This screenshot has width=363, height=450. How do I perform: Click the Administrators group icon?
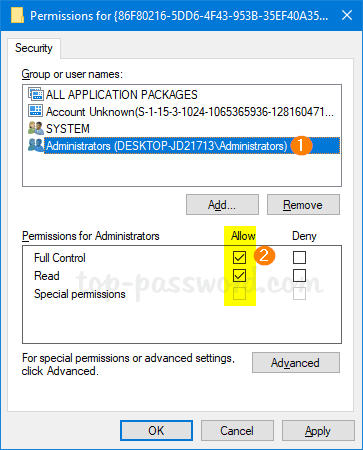[36, 145]
